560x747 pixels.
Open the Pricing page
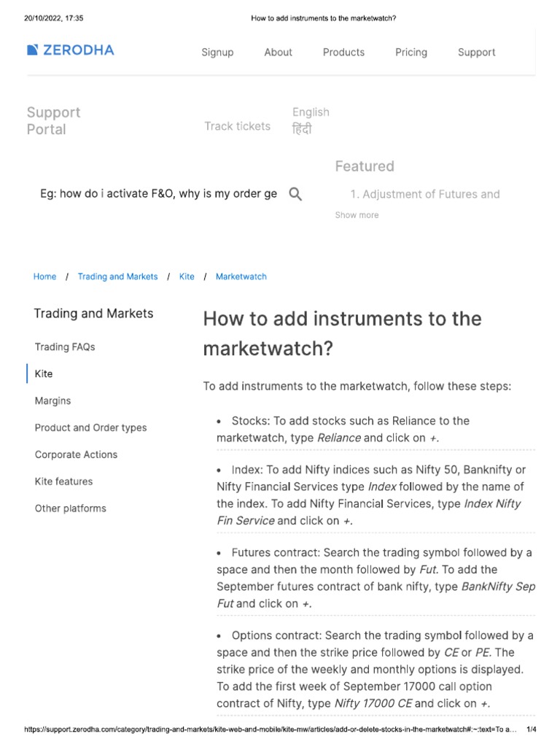(x=411, y=53)
